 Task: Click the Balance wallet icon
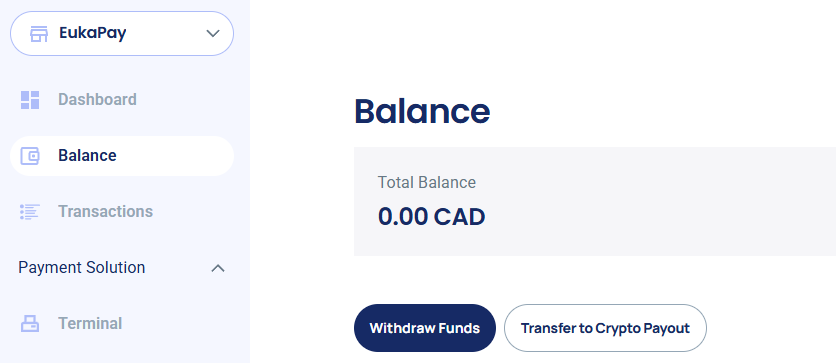pyautogui.click(x=30, y=156)
